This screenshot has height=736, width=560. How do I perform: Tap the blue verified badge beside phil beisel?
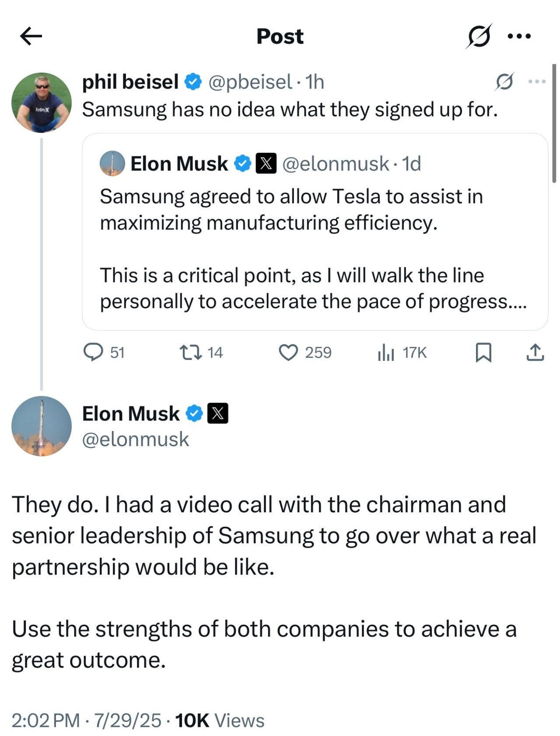pos(193,82)
